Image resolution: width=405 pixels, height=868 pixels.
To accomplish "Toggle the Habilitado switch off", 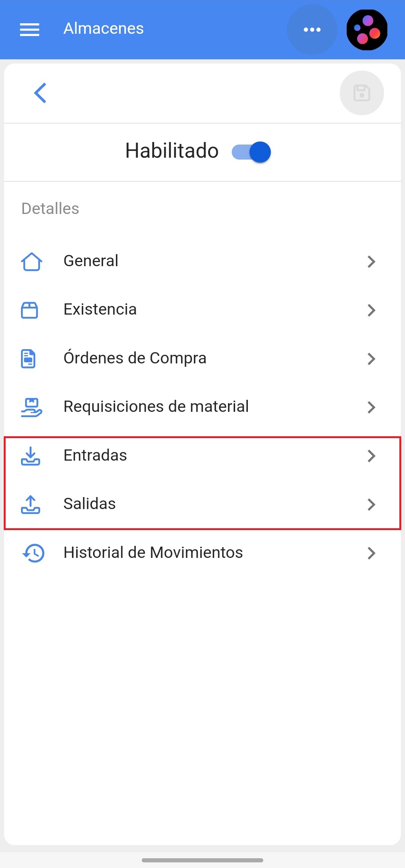I will (x=251, y=152).
